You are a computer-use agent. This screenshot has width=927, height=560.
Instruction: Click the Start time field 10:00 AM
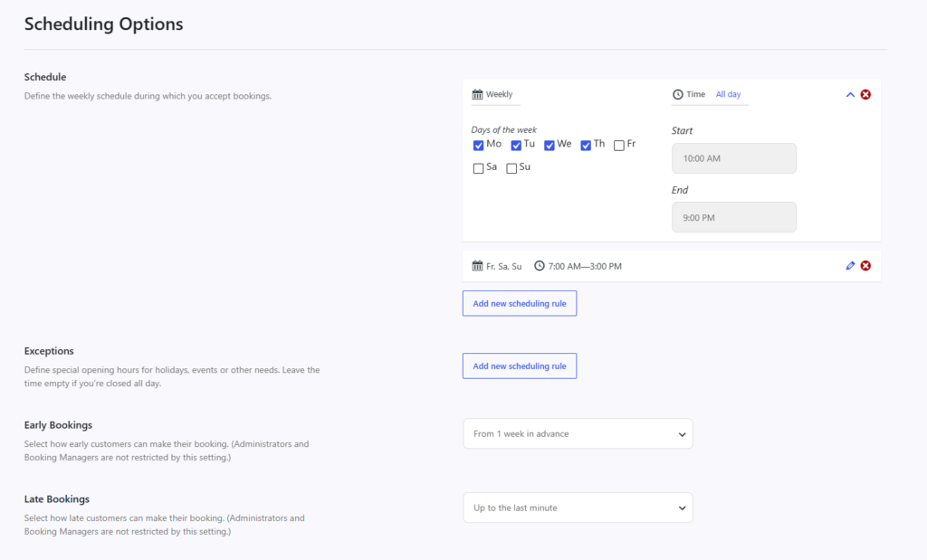[x=733, y=158]
